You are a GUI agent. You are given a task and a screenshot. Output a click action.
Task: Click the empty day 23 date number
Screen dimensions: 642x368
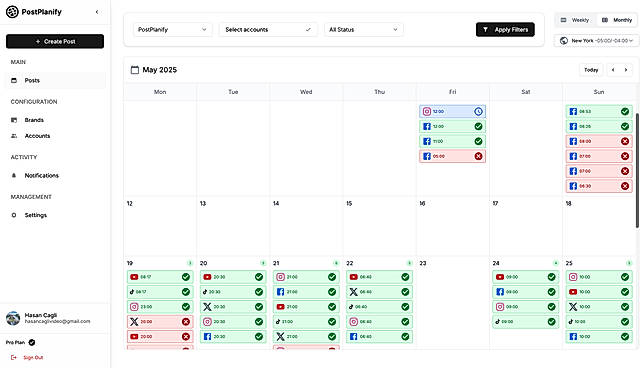tap(423, 263)
